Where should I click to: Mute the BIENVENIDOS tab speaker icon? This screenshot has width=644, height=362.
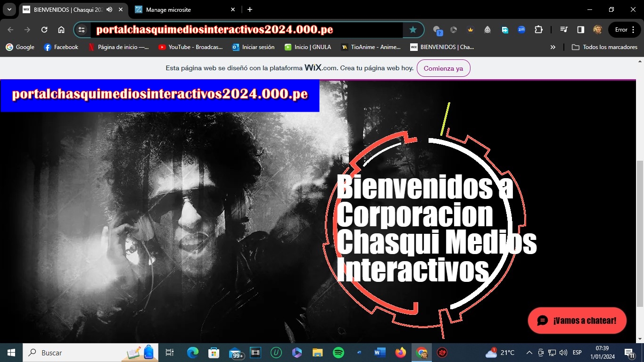pyautogui.click(x=109, y=9)
